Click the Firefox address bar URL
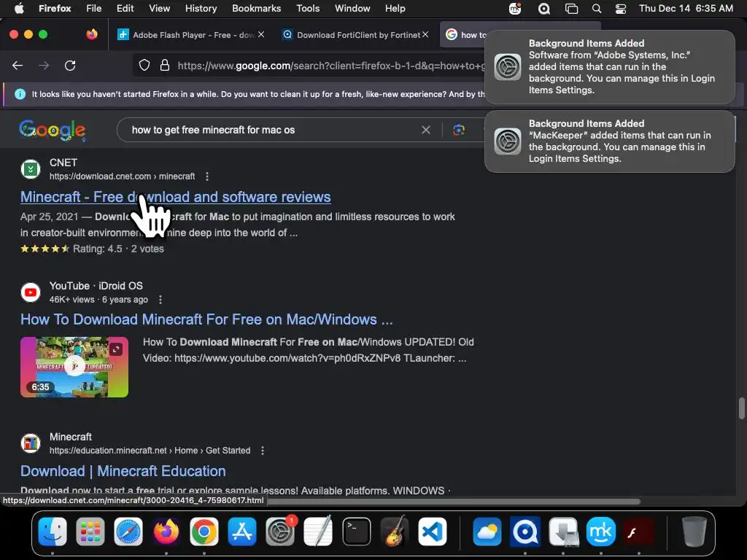This screenshot has width=747, height=560. pyautogui.click(x=331, y=66)
